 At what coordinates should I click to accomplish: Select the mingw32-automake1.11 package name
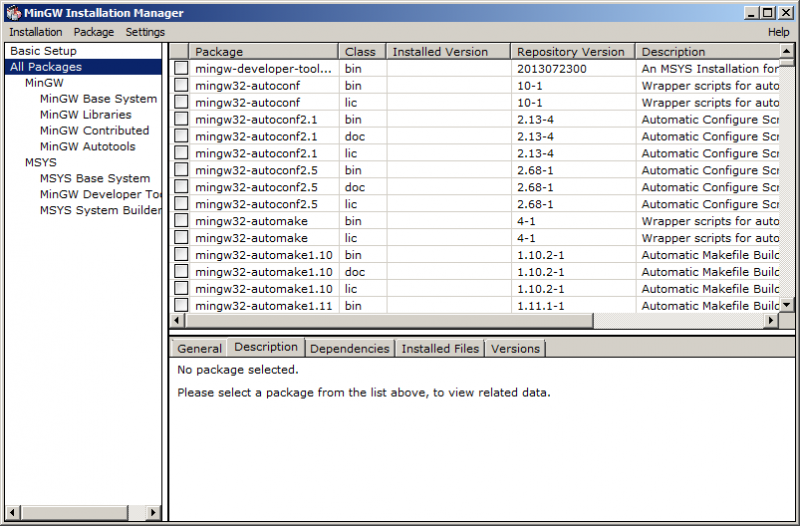click(x=264, y=306)
